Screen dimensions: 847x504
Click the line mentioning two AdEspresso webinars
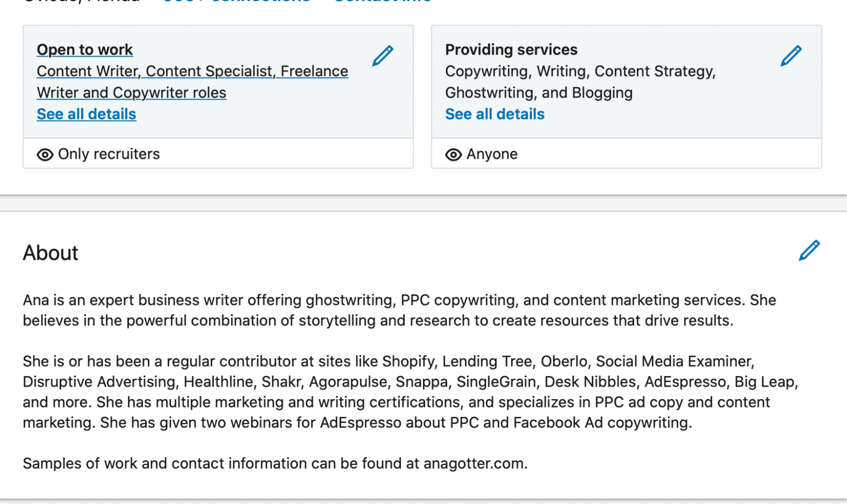pyautogui.click(x=357, y=423)
